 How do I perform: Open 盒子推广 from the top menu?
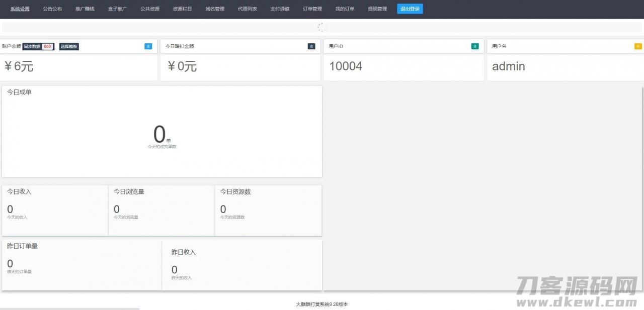point(117,9)
